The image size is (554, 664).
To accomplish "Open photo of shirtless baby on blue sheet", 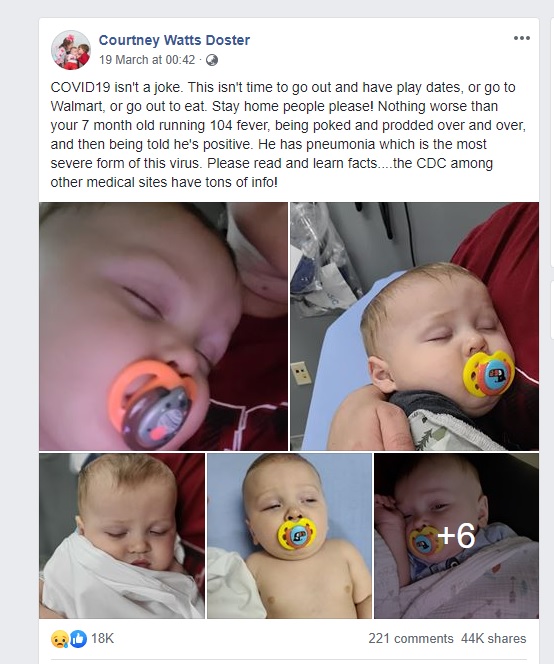I will pos(289,536).
